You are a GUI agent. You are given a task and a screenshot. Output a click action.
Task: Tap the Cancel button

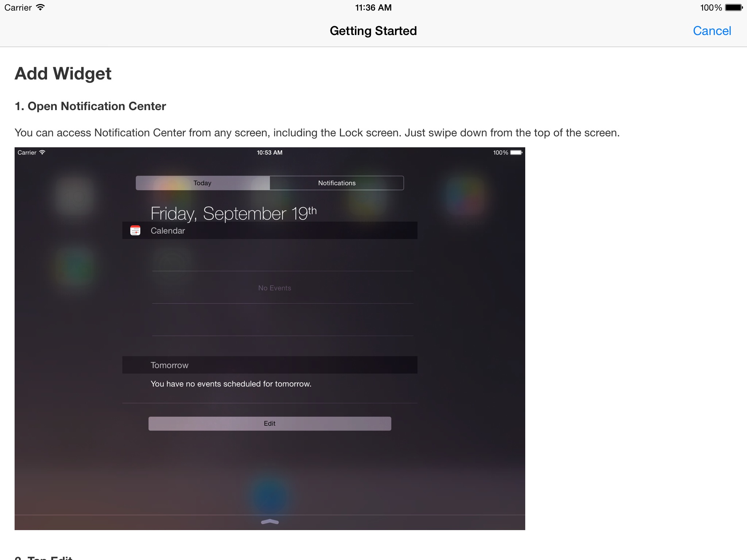click(712, 31)
